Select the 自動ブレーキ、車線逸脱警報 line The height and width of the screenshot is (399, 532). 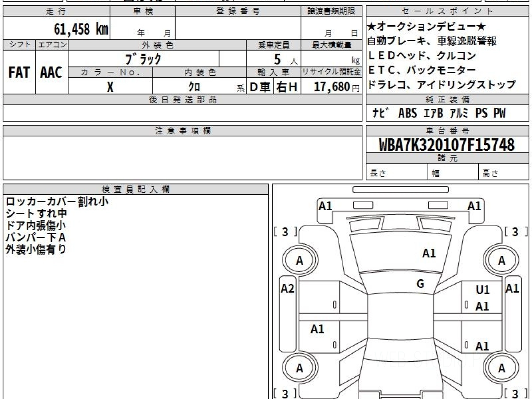[x=433, y=41]
